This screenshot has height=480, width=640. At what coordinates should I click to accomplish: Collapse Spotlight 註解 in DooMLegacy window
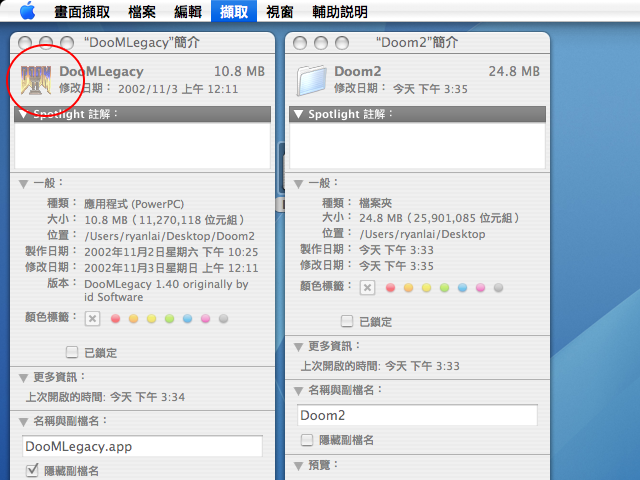23,114
